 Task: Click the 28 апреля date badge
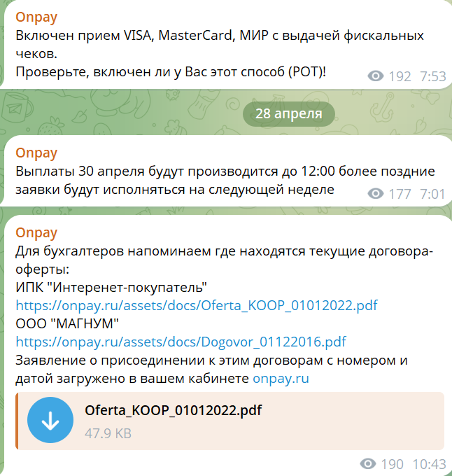(289, 114)
